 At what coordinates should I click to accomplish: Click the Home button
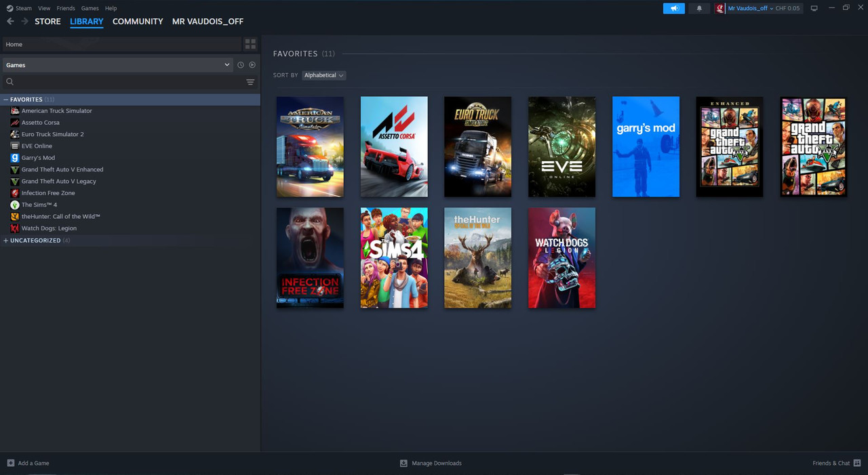pyautogui.click(x=121, y=44)
